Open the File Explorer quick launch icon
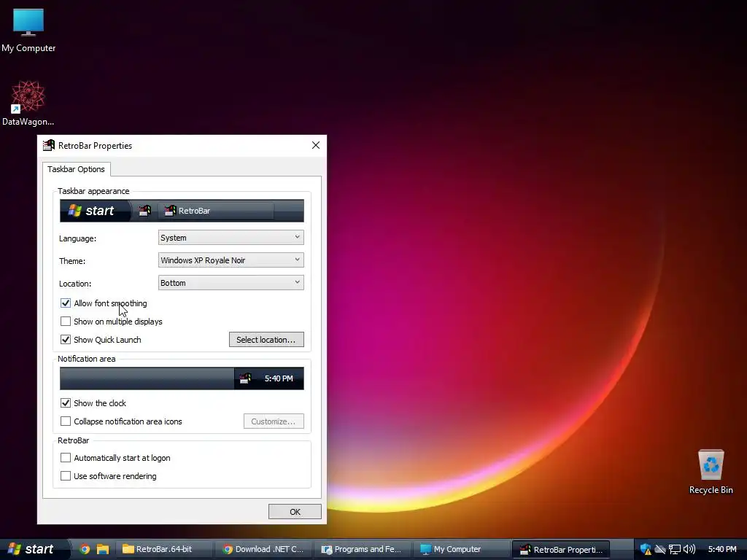Screen dimensions: 747x560 tap(103, 549)
